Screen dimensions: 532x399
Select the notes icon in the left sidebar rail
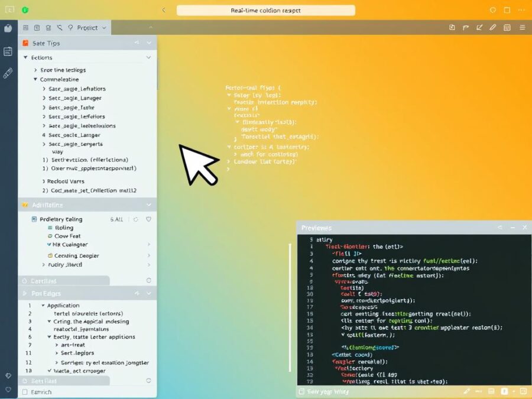8,51
